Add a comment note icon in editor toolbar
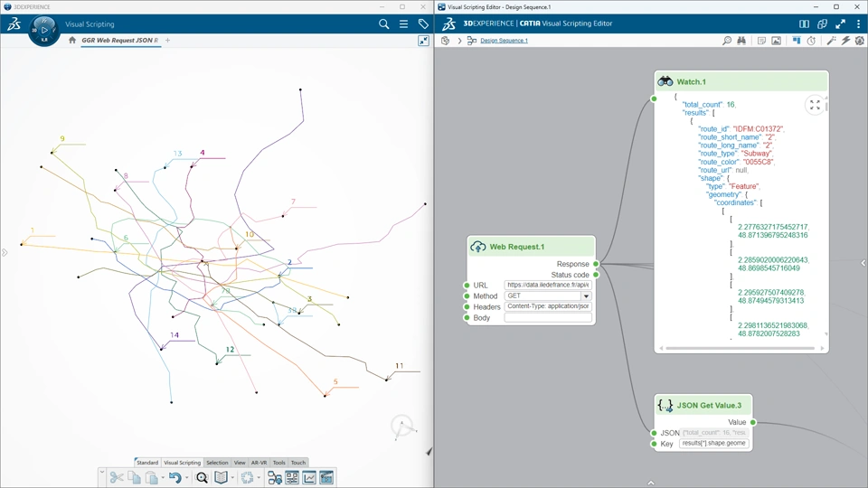This screenshot has height=488, width=868. (x=761, y=41)
